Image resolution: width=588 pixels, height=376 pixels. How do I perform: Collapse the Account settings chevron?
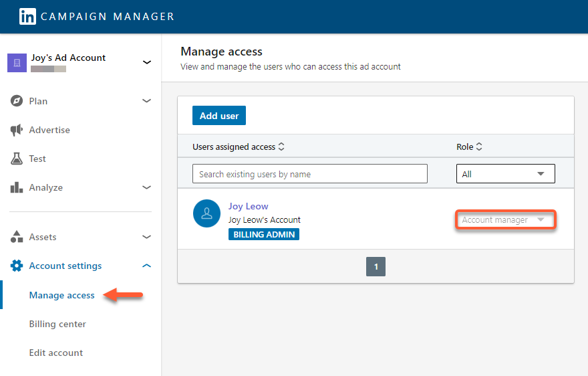click(x=147, y=266)
